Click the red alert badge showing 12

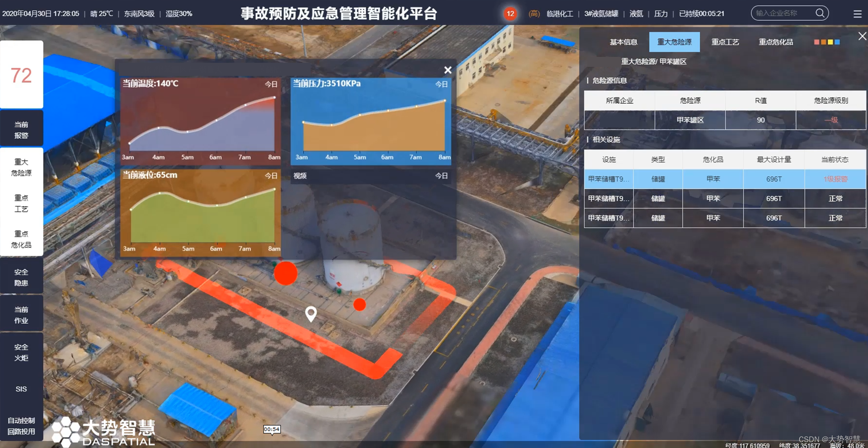(x=510, y=14)
